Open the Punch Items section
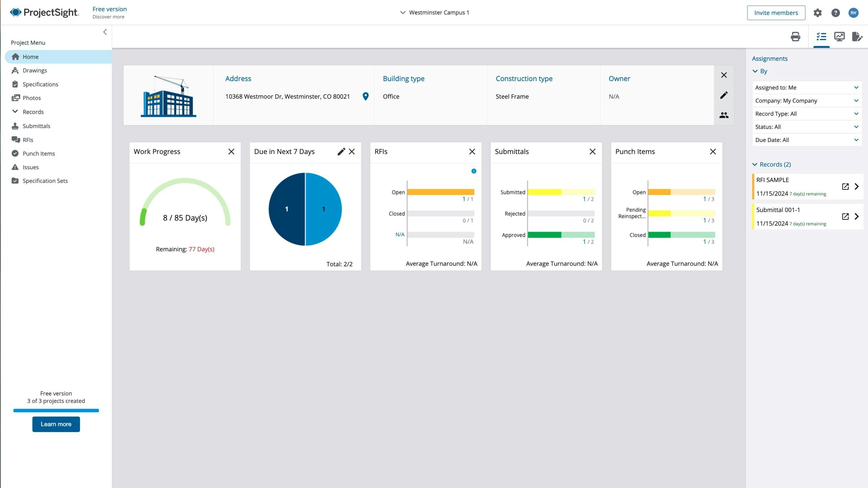 [38, 154]
